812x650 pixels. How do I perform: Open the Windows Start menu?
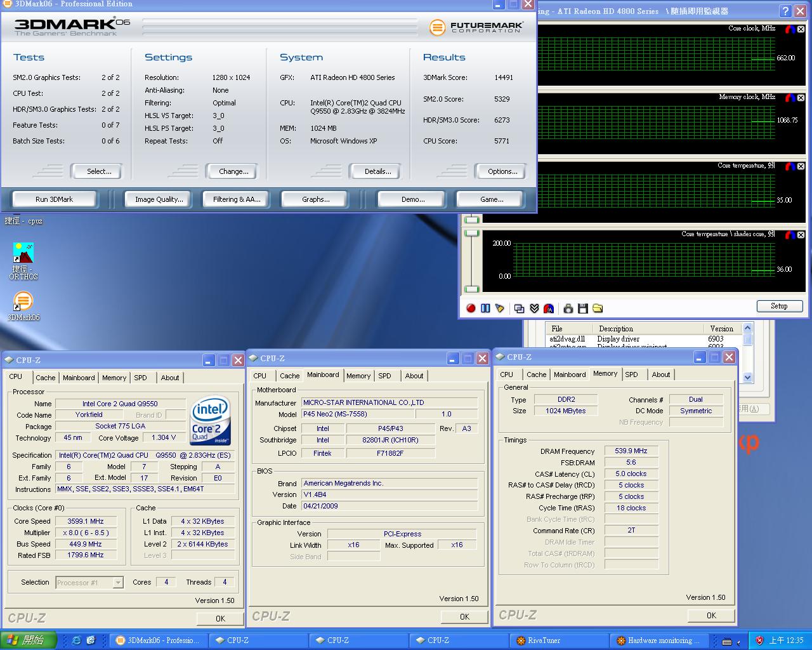(x=29, y=640)
